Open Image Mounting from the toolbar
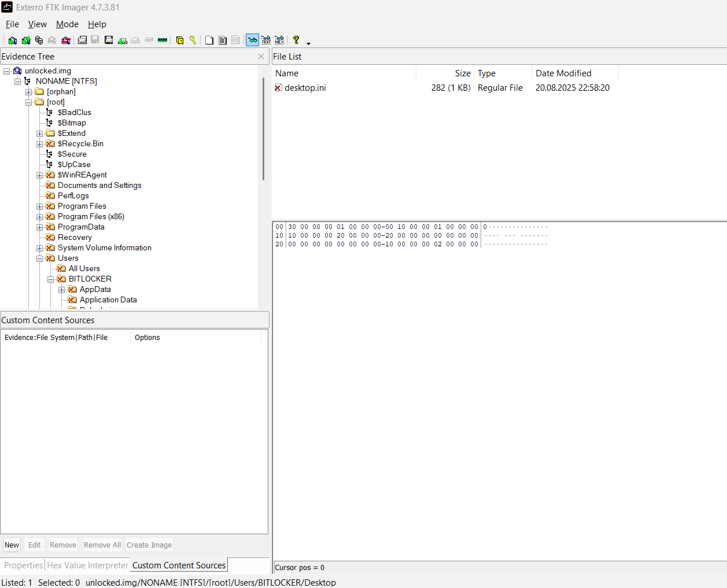Viewport: 727px width, 588px height. pos(39,40)
